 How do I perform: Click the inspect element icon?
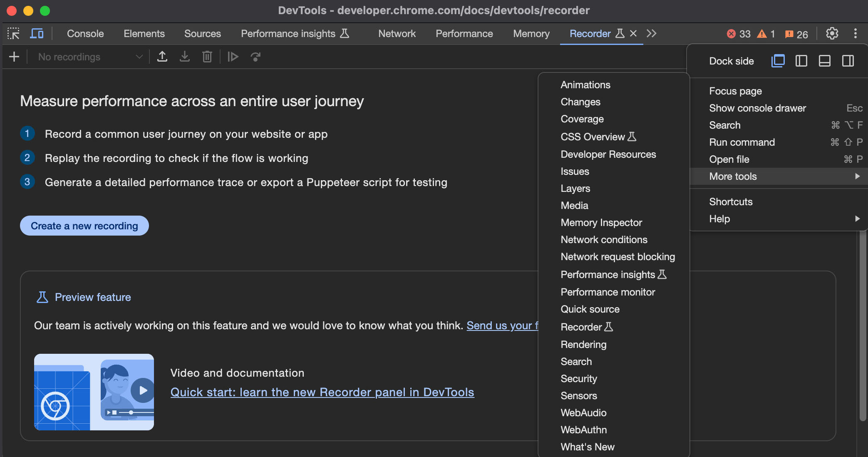pyautogui.click(x=12, y=33)
